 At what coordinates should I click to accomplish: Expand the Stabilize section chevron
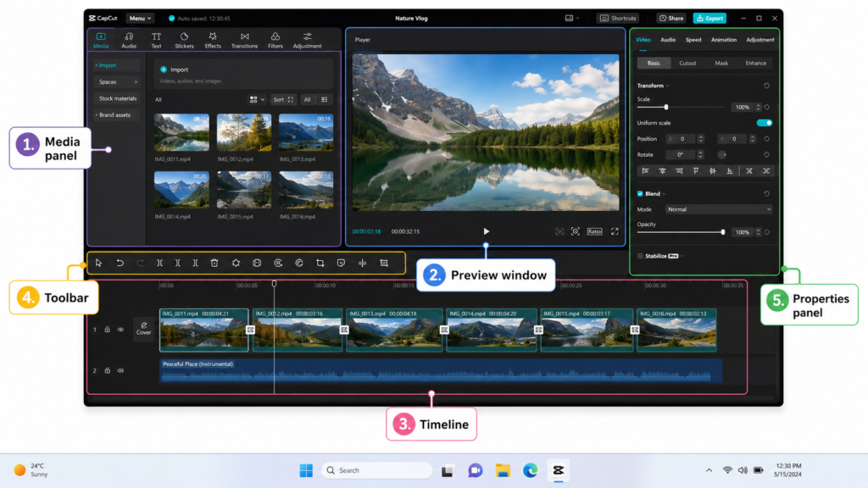point(682,256)
